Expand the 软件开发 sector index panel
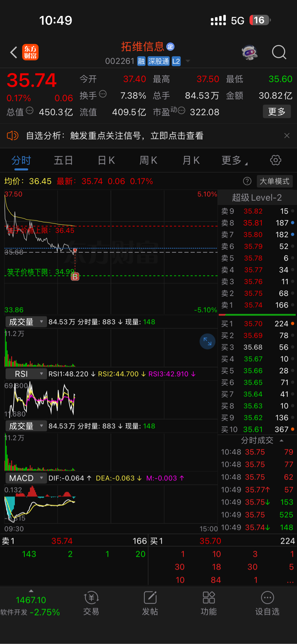The width and height of the screenshot is (297, 644). click(31, 603)
